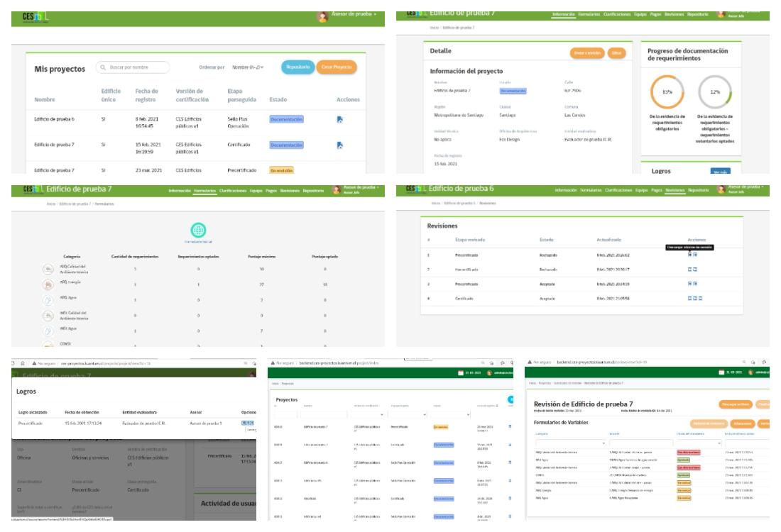The height and width of the screenshot is (532, 781).
Task: Open certification version filter dropdown in Proyectos table
Action: (x=381, y=414)
